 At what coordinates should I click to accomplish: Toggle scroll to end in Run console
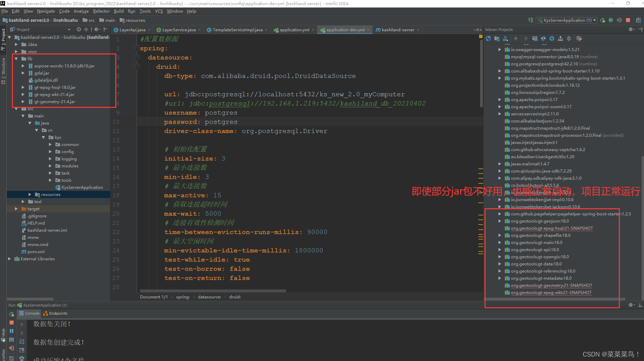[22, 350]
